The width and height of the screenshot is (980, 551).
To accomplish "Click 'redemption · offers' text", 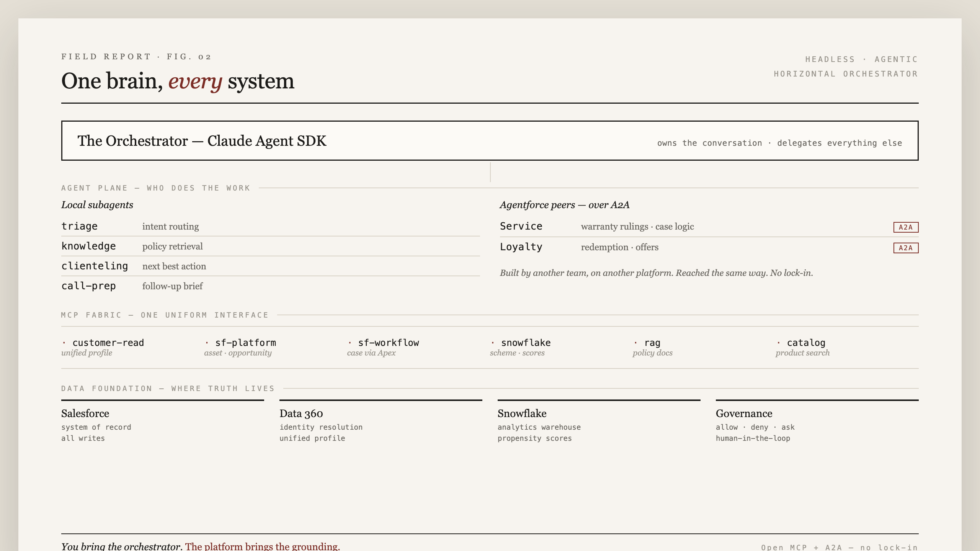I will tap(620, 247).
